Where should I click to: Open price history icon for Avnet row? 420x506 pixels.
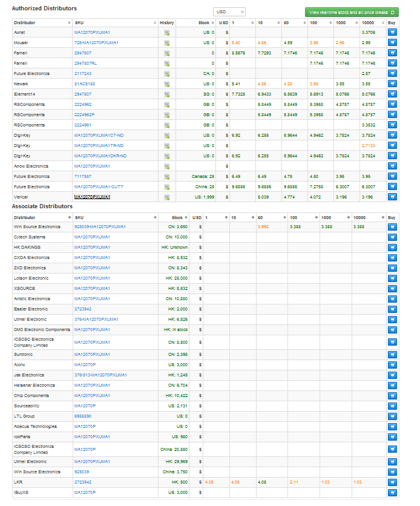coord(167,33)
